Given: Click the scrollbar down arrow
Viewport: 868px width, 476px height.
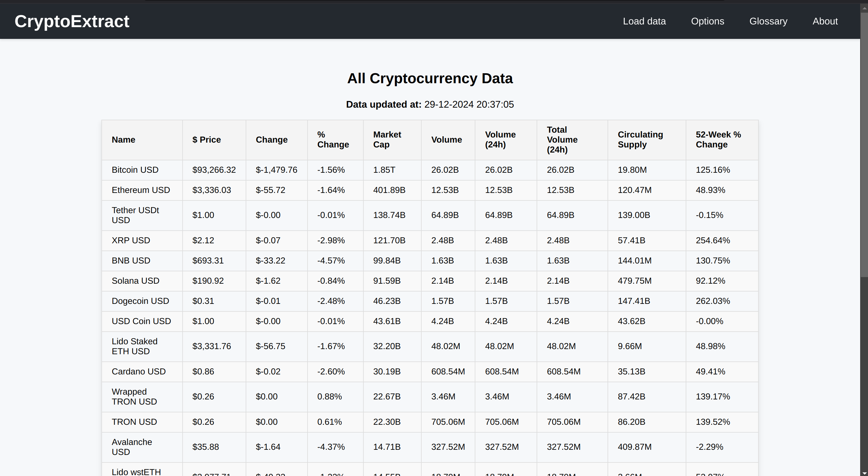Looking at the screenshot, I should [864, 473].
